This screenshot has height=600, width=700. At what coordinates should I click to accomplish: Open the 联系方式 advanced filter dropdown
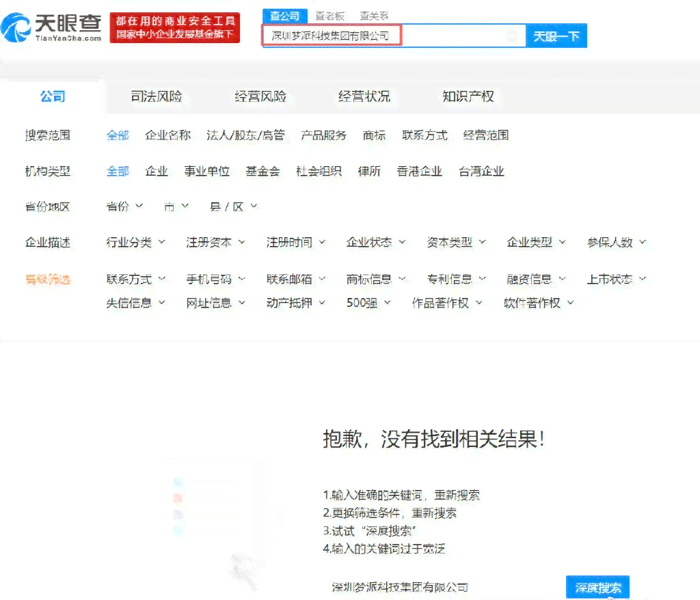136,279
